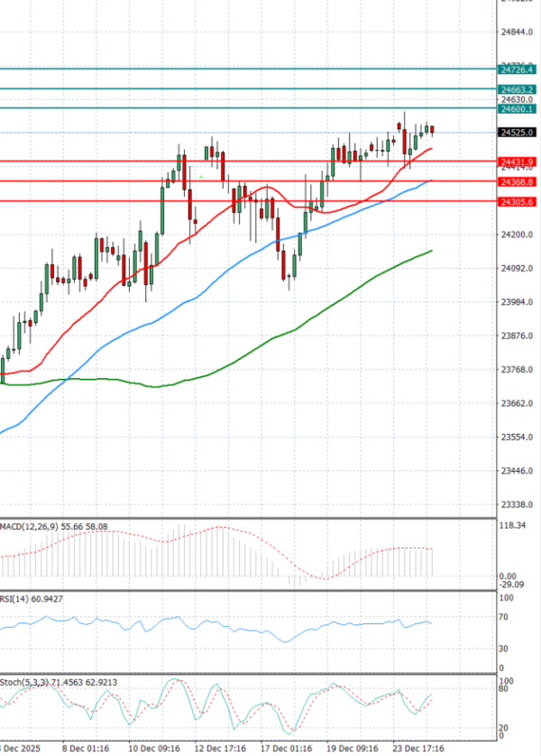Click the current price label 24525.0
Image resolution: width=541 pixels, height=756 pixels.
point(518,133)
